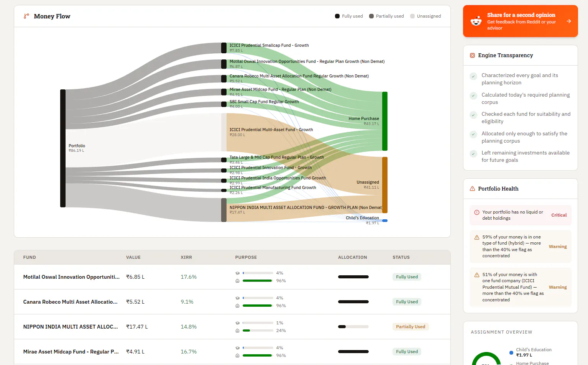Click the 'Fully used' legend dot
The image size is (588, 365).
pos(337,16)
